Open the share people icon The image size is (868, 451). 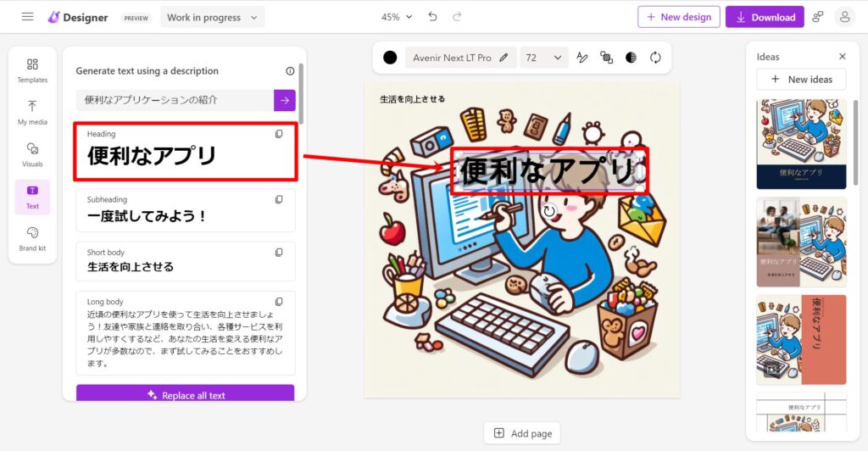click(x=818, y=17)
